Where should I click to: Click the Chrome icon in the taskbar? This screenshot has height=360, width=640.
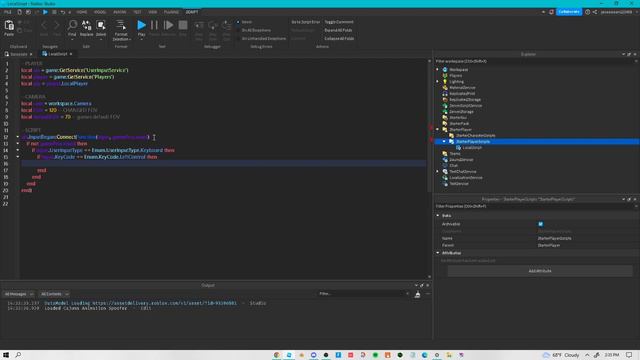click(277, 355)
